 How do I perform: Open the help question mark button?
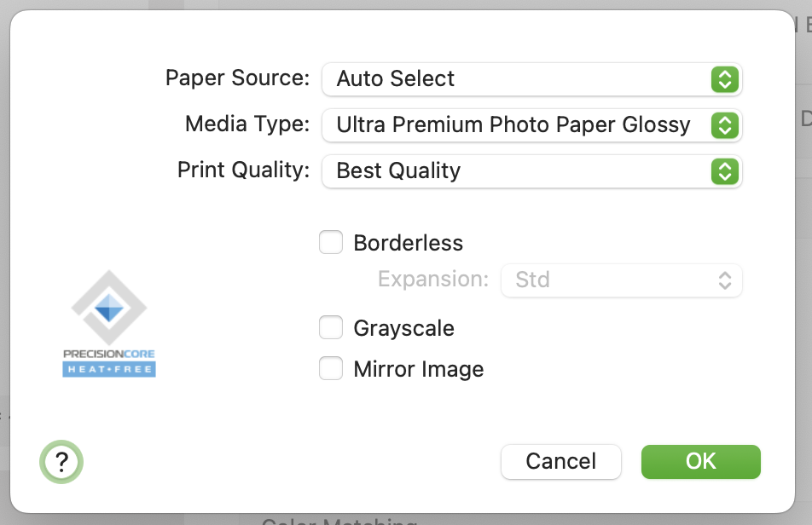(61, 462)
